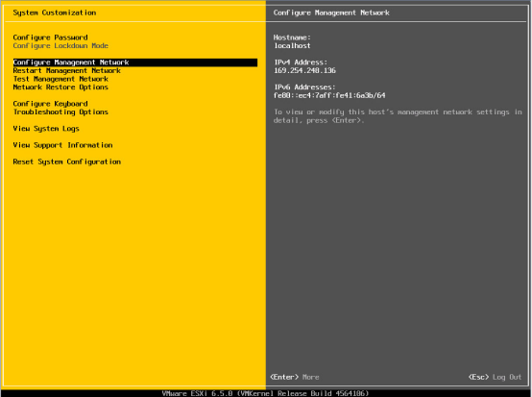Select Test Management Network option
Image resolution: width=532 pixels, height=397 pixels.
60,79
